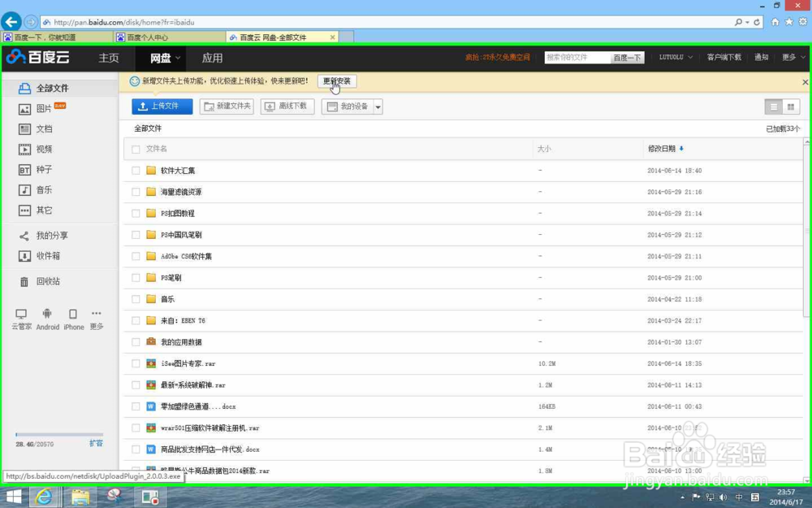This screenshot has height=508, width=812.
Task: Click the 百度云 logo
Action: click(38, 57)
